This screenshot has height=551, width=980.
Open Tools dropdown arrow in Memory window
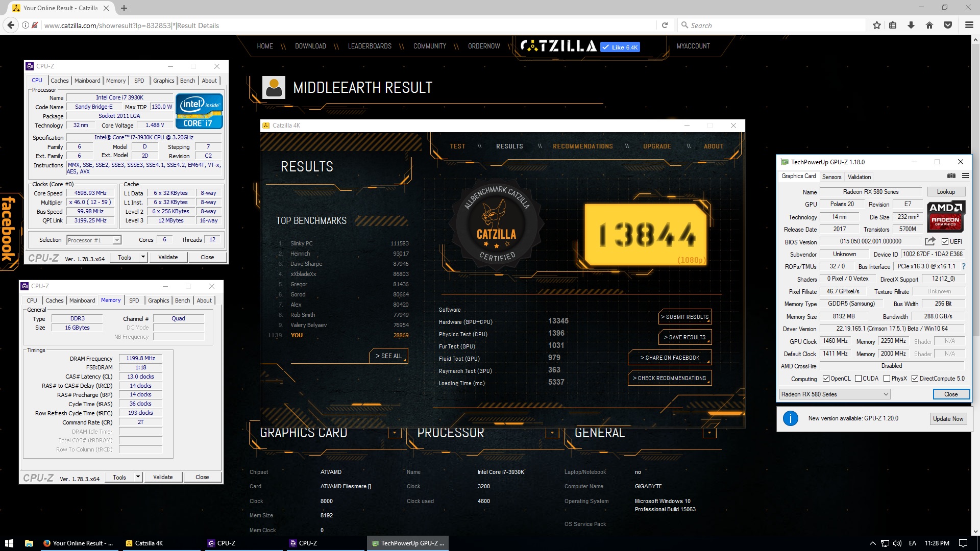point(138,477)
